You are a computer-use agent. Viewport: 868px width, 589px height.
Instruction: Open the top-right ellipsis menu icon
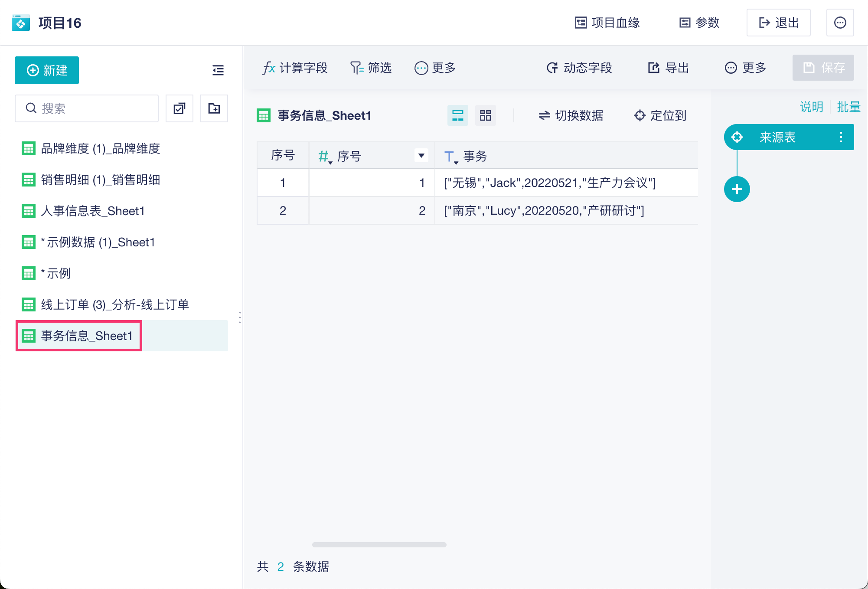(x=840, y=23)
